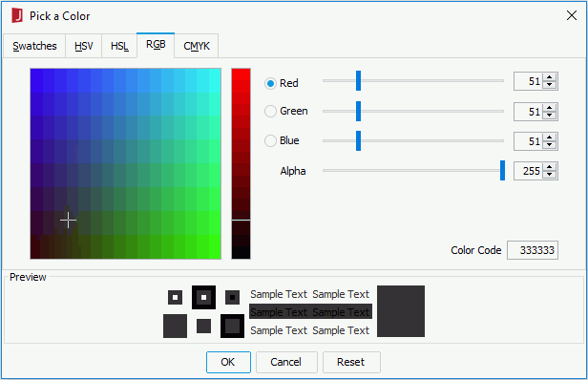Click the crosshair in the color gradient panel
Screen dimensions: 588x380
pyautogui.click(x=69, y=221)
